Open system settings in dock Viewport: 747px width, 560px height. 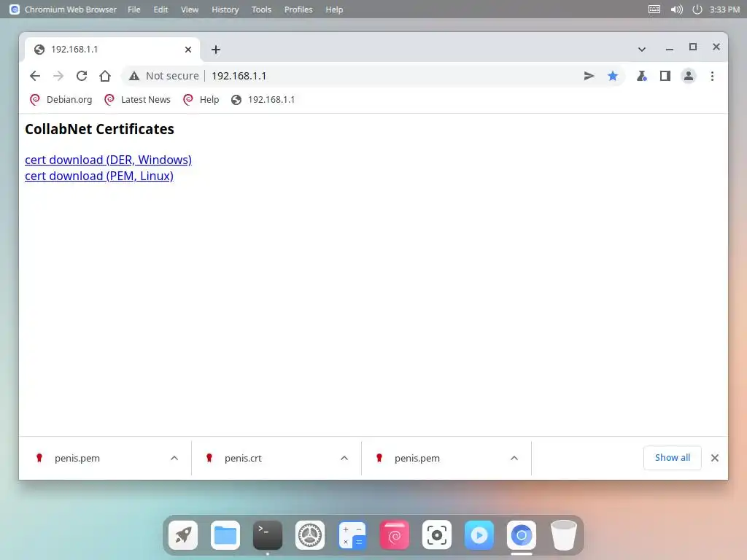309,535
